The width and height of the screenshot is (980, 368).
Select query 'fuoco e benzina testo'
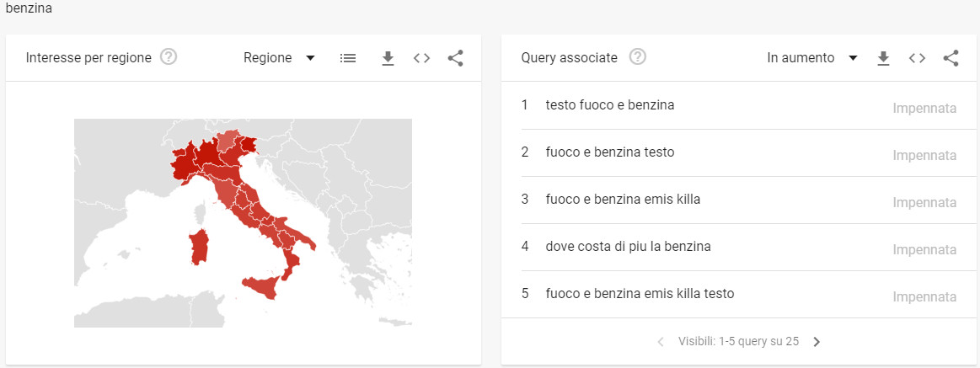[x=610, y=152]
